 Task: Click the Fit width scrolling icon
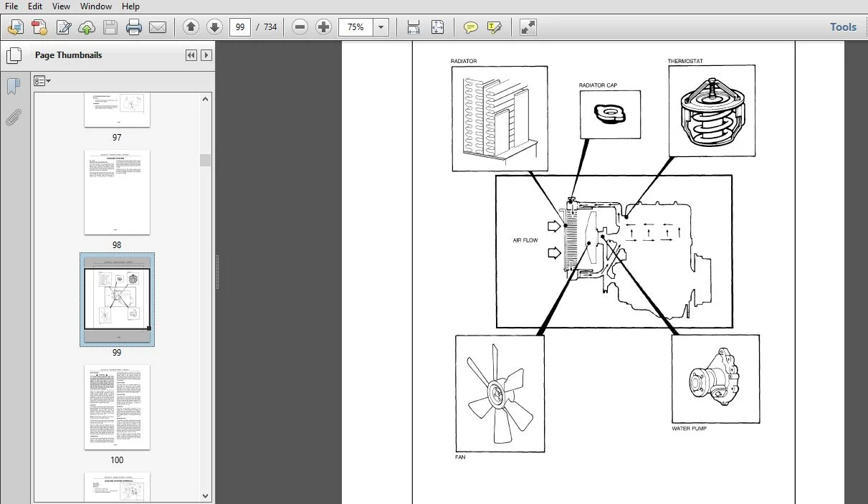[x=414, y=27]
